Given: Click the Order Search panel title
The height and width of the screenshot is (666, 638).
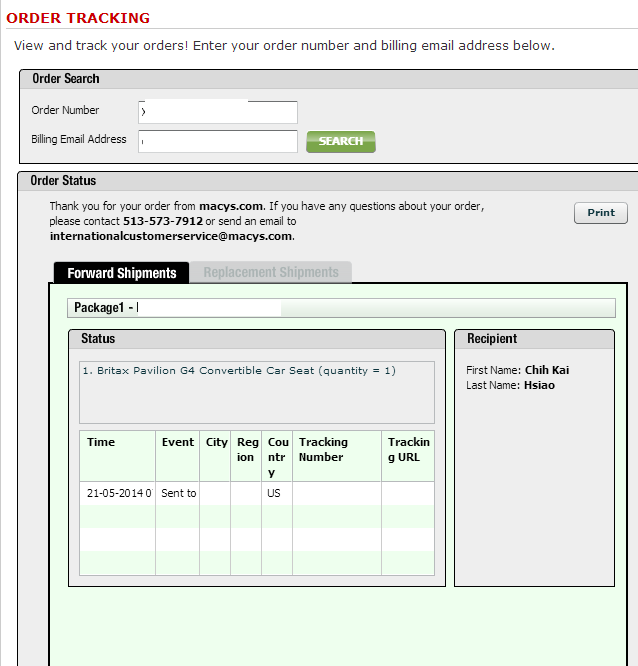Looking at the screenshot, I should pyautogui.click(x=66, y=79).
